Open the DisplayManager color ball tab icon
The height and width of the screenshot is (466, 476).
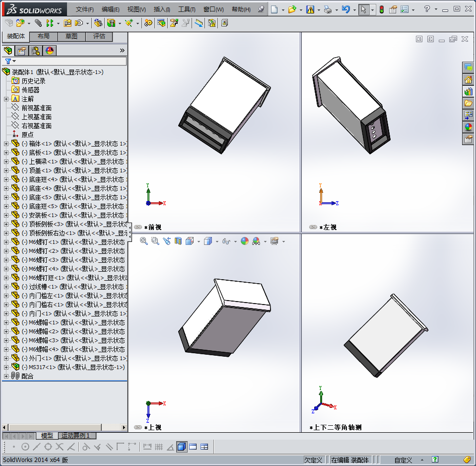click(50, 51)
